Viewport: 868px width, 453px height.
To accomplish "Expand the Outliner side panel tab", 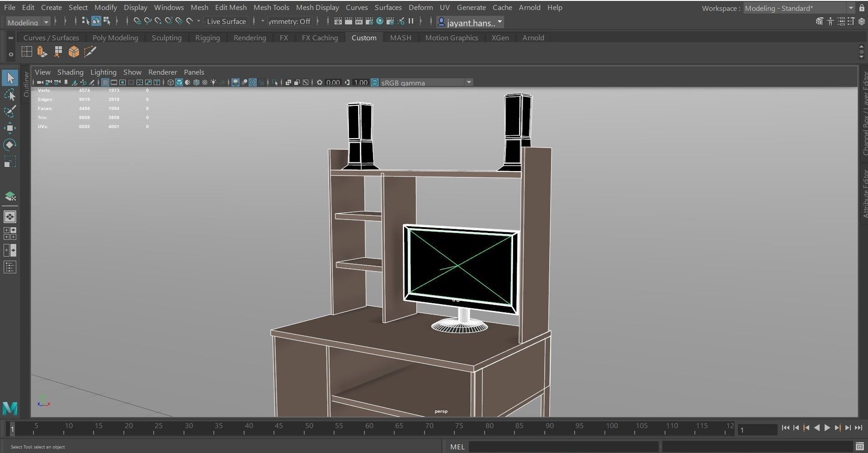I will point(26,84).
